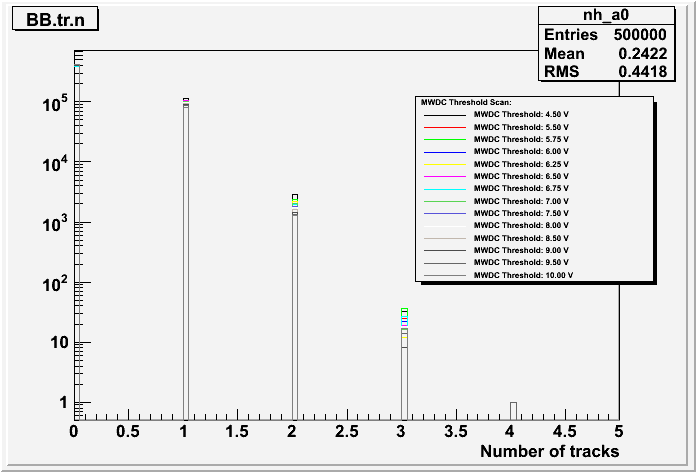Viewport: 696px width, 472px height.
Task: Select legend entry MWDC Threshold: 5.75 V
Action: (x=521, y=139)
